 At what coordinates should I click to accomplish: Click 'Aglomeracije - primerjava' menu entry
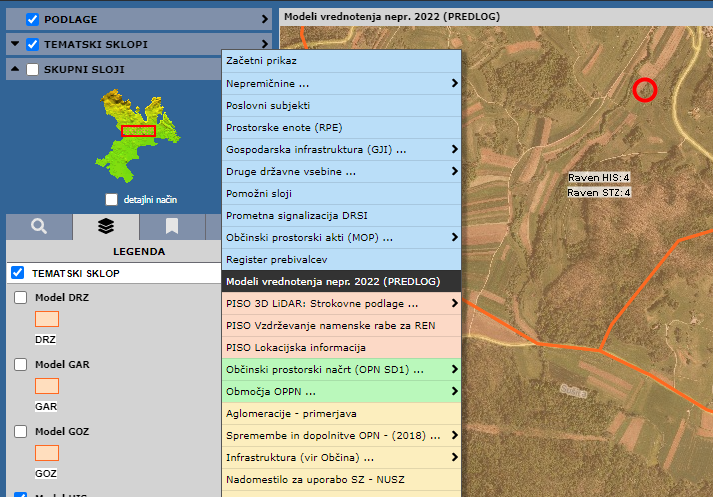pos(340,413)
